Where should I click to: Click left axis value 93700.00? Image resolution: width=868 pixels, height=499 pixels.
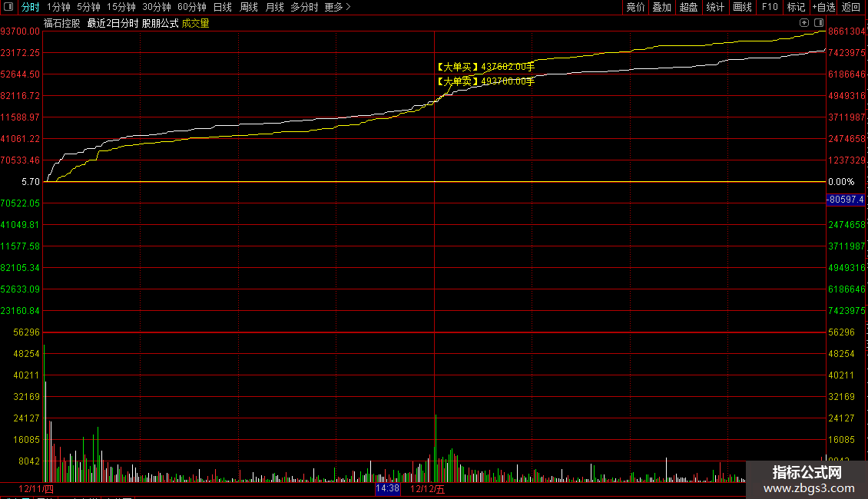click(x=20, y=31)
